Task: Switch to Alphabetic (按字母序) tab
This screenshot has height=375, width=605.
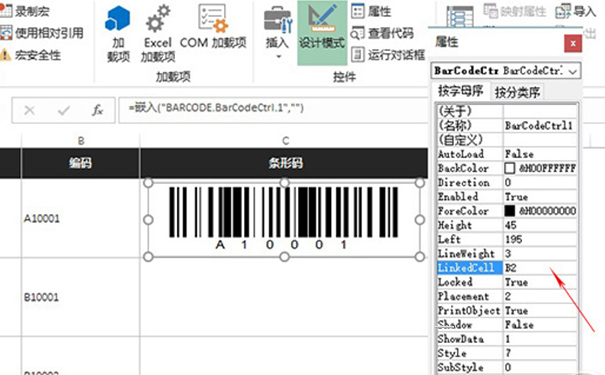Action: [x=460, y=91]
